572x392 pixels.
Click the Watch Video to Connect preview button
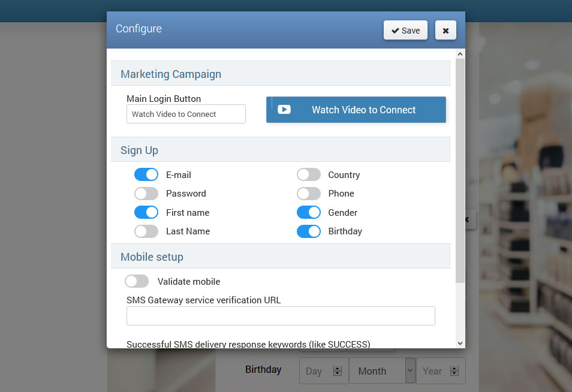pos(356,110)
